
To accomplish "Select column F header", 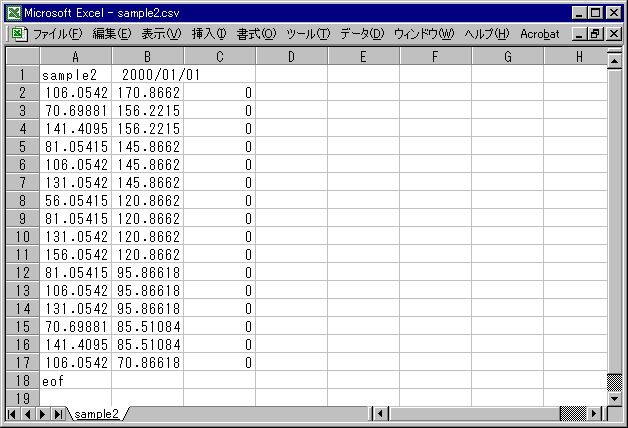I will 435,56.
